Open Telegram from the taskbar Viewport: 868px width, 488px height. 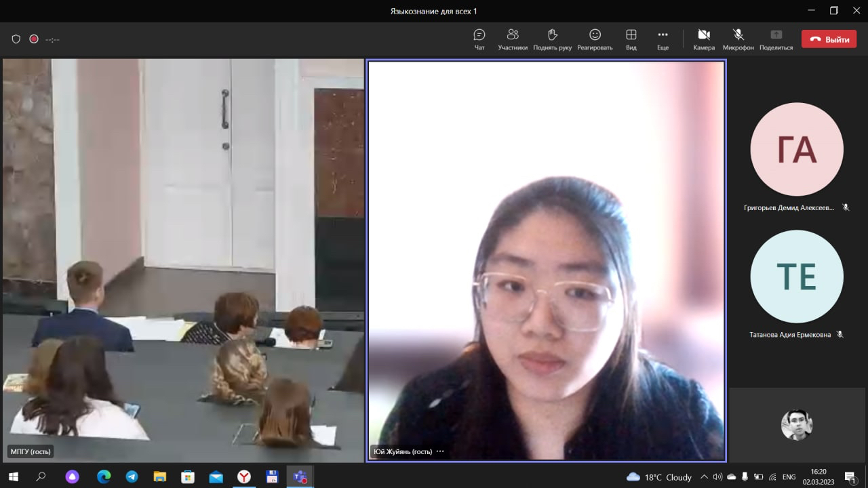[132, 476]
